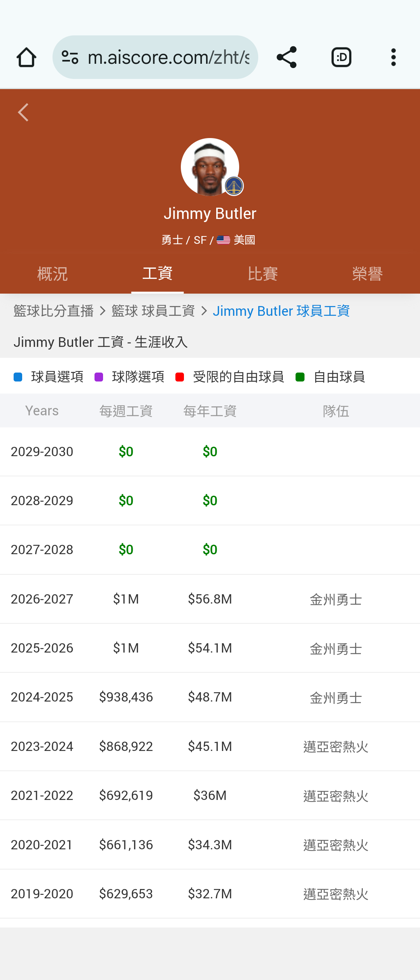
Task: Tap the Years column header
Action: (x=42, y=411)
